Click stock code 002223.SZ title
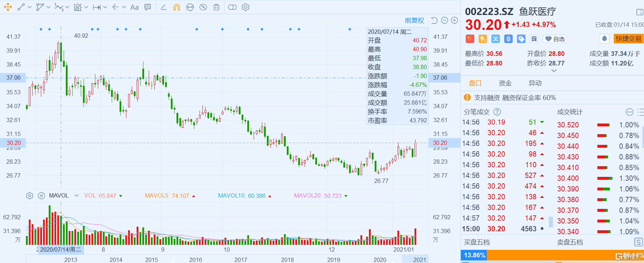 489,11
